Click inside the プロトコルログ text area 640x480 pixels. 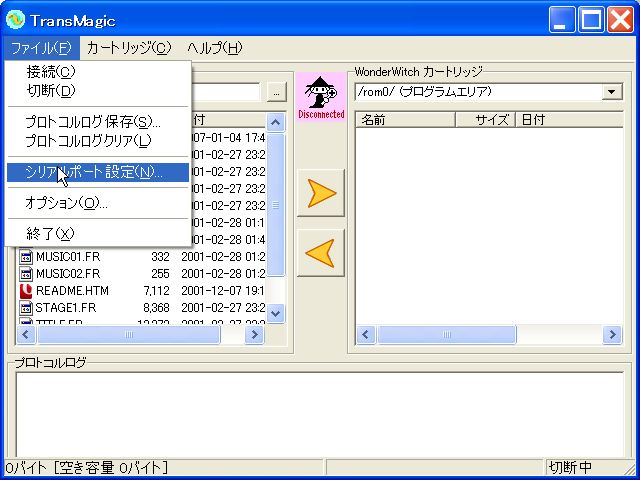(320, 415)
